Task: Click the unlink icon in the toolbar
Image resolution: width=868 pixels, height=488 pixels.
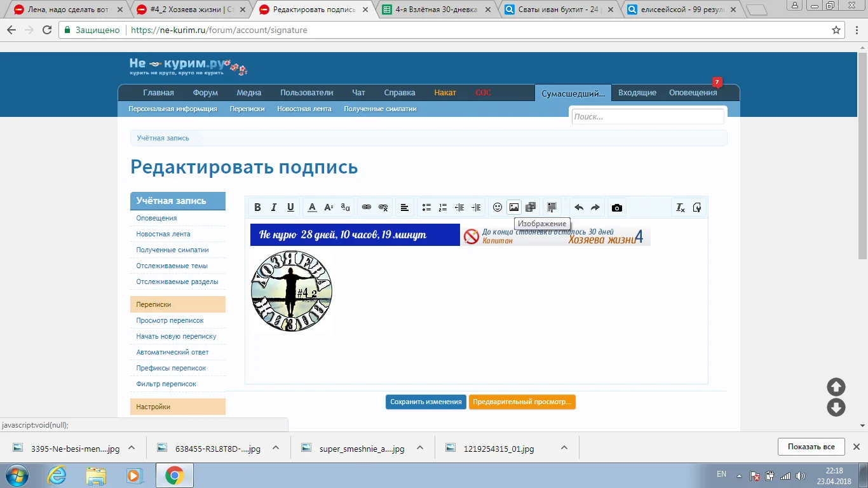Action: click(x=383, y=207)
